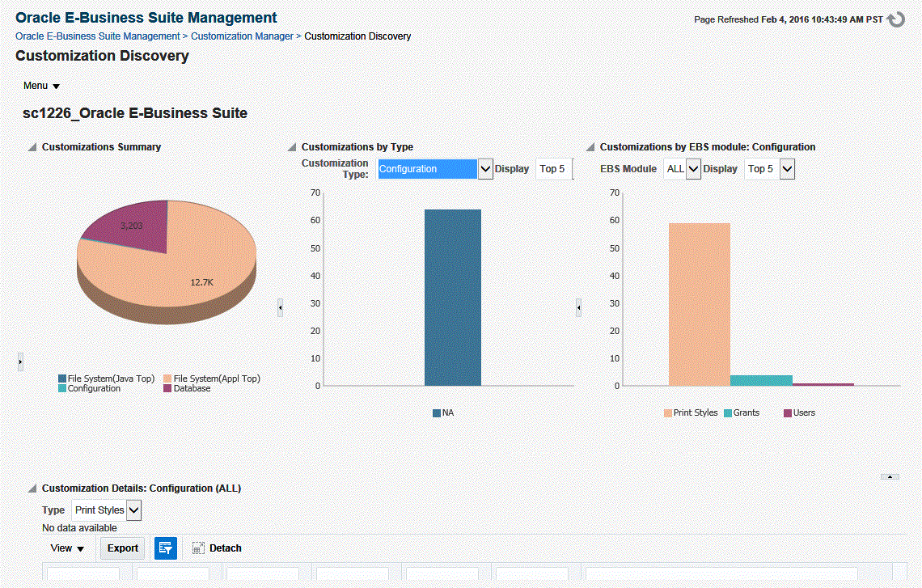Click the NA legend swatch
The width and height of the screenshot is (922, 588).
coord(437,413)
